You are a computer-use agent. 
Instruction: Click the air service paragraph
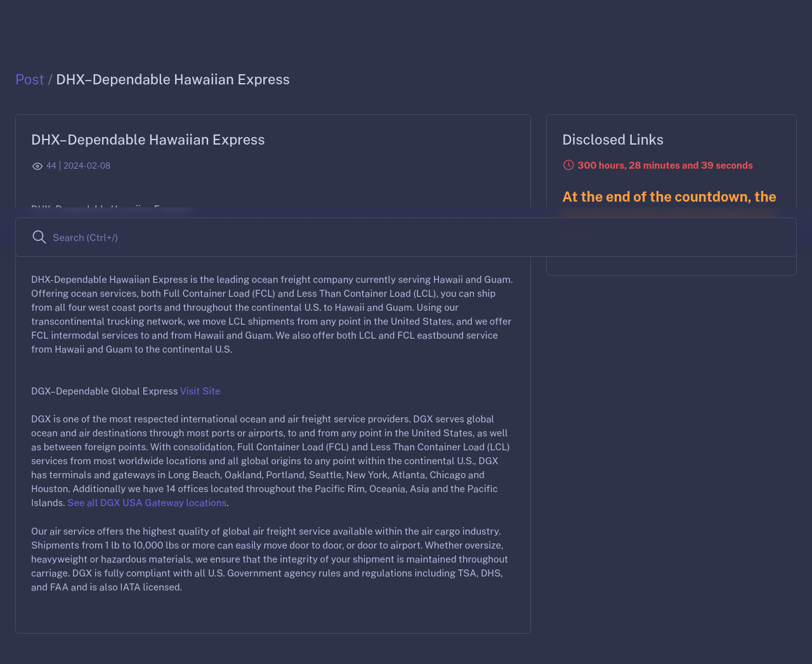pos(270,559)
